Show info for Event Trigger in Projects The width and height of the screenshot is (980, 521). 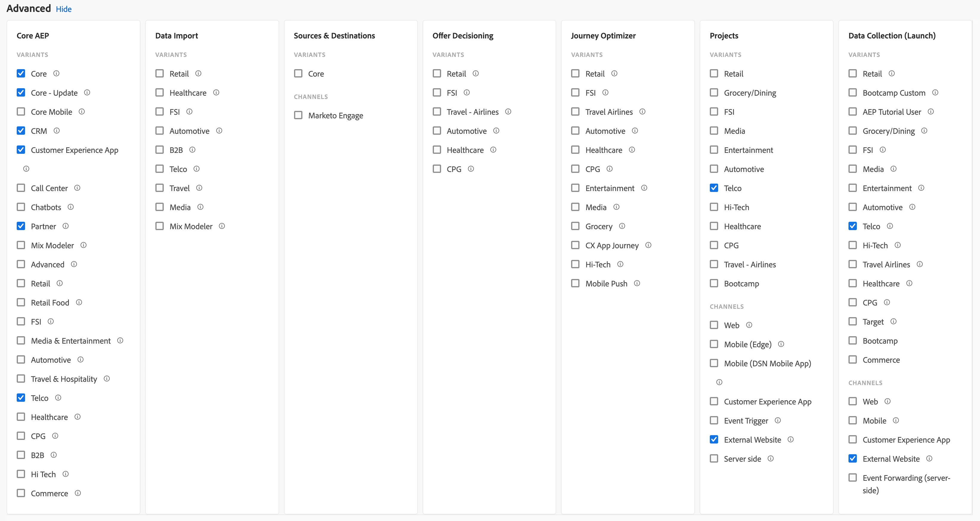pyautogui.click(x=778, y=420)
